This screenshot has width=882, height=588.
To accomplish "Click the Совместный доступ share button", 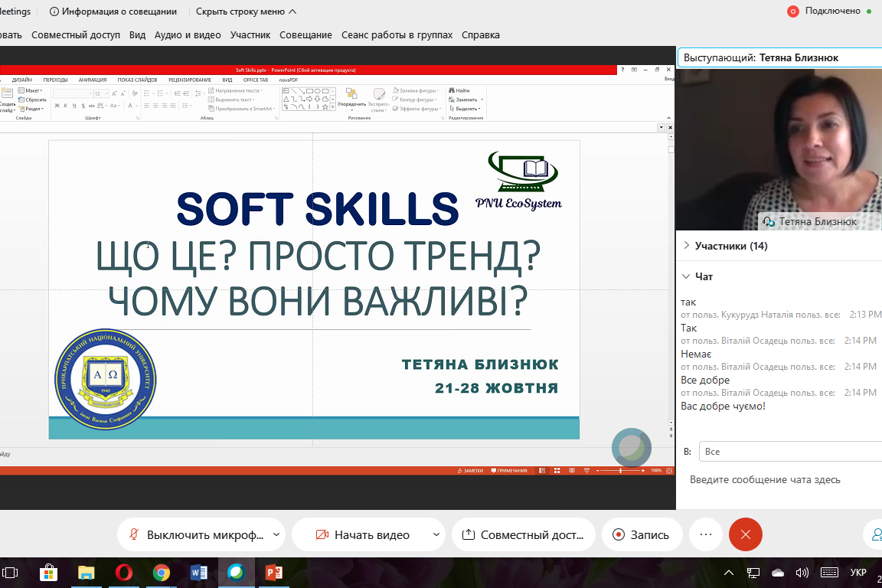I will click(524, 534).
